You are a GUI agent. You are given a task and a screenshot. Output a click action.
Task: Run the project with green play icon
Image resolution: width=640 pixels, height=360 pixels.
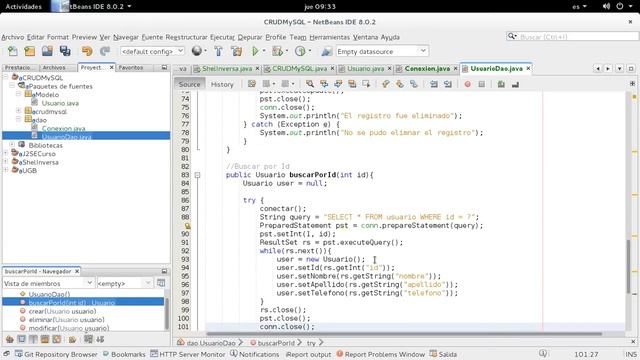[x=255, y=51]
